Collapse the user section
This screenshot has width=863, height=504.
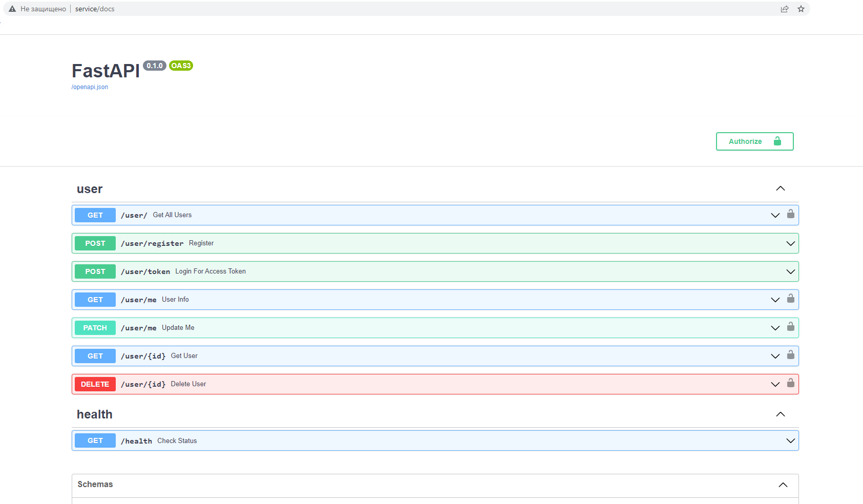[x=780, y=188]
